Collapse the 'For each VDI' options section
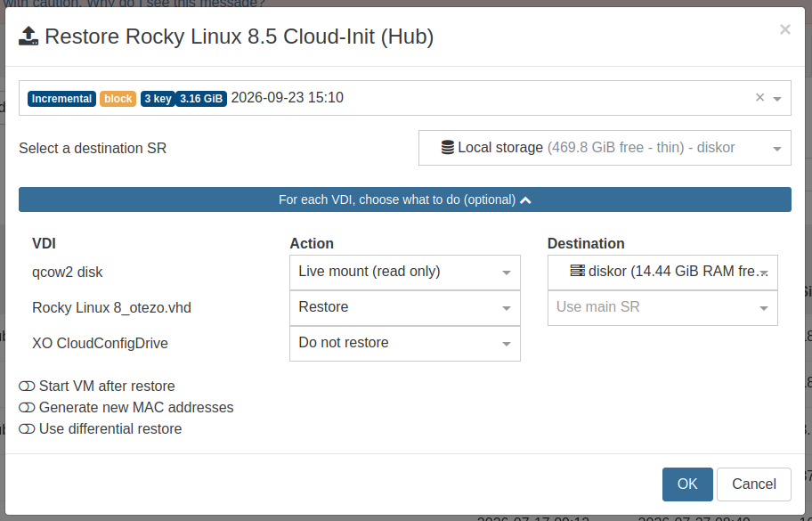 (x=405, y=199)
